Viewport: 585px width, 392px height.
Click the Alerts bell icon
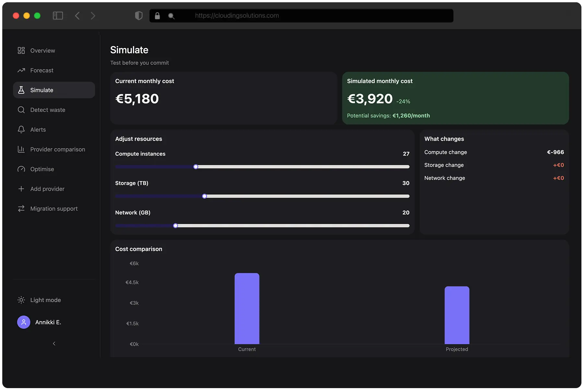pyautogui.click(x=21, y=129)
